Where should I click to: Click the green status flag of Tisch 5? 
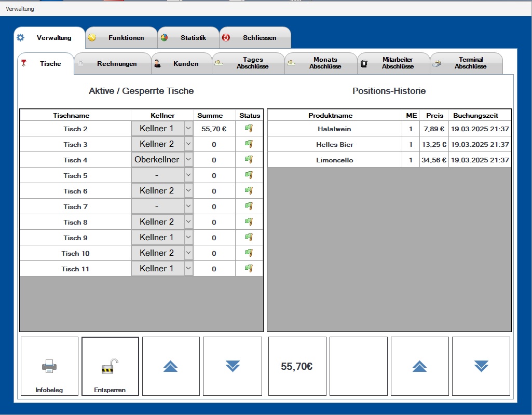tap(249, 175)
